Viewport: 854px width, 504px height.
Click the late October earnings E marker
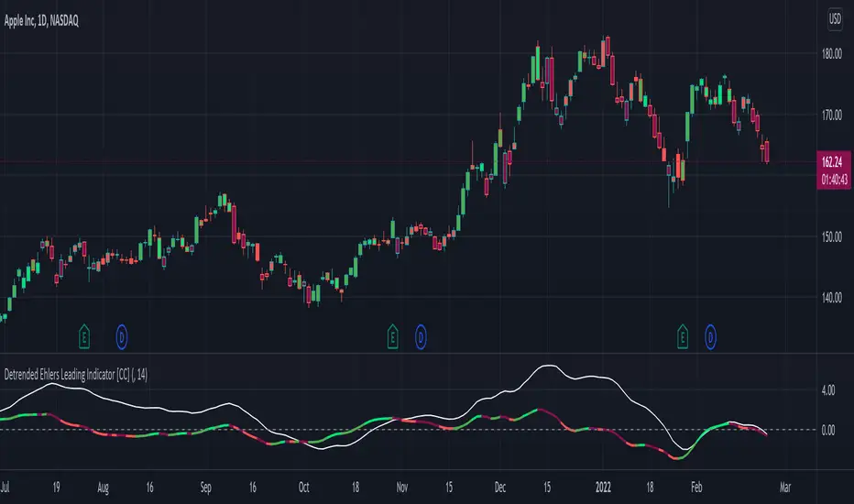pos(393,336)
